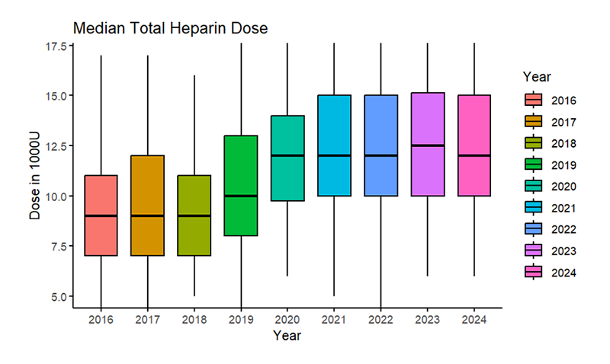This screenshot has width=610, height=364.
Task: Click the chart title 'Median Total Heparin Dose'
Action: tap(170, 28)
